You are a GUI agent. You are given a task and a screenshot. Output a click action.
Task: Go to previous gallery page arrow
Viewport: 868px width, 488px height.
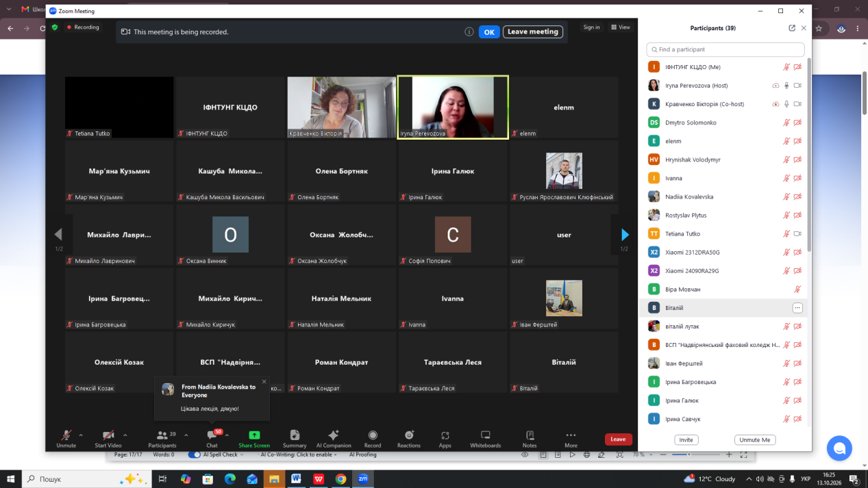(x=58, y=235)
